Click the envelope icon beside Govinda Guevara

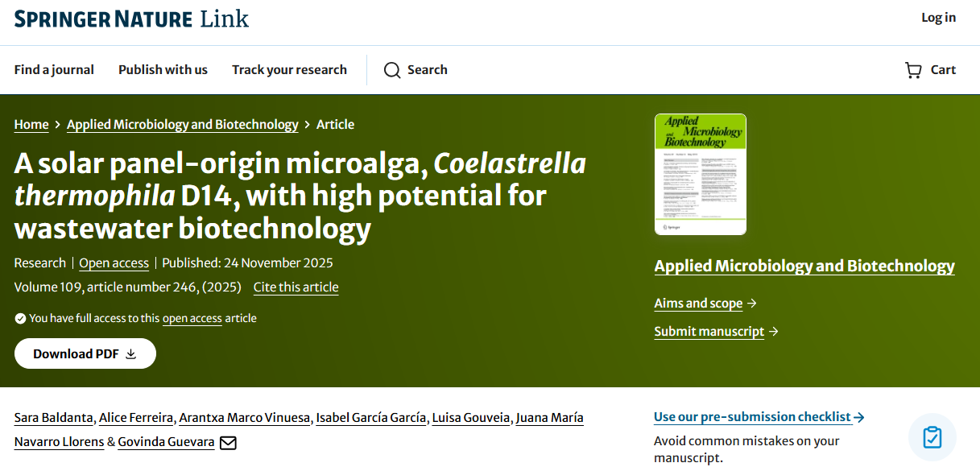click(228, 442)
